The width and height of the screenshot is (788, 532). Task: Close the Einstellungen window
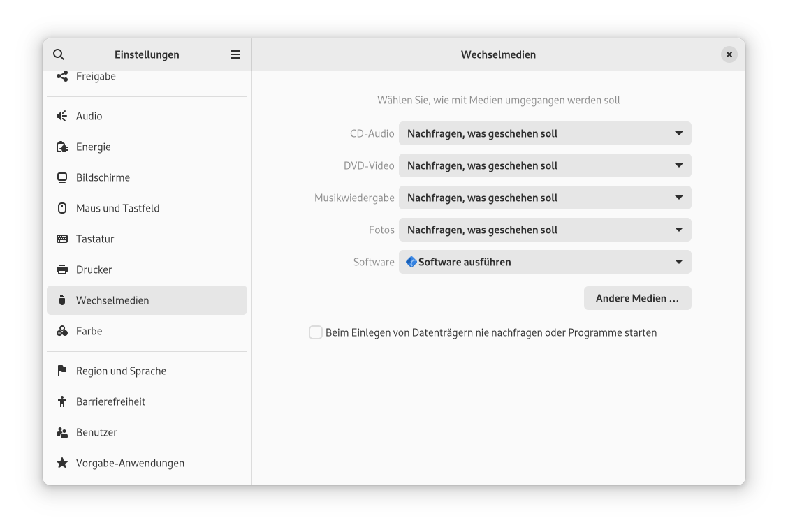tap(729, 54)
